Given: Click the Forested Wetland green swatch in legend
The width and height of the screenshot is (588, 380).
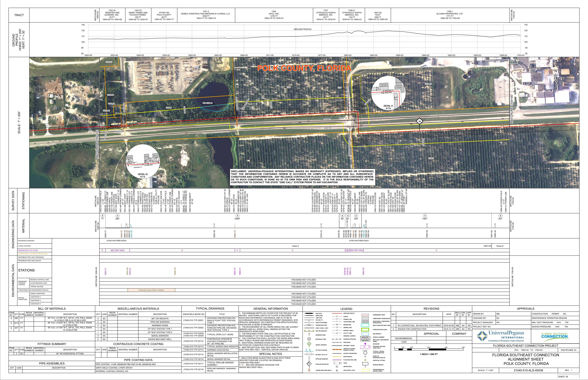Looking at the screenshot, I should pyautogui.click(x=365, y=329).
